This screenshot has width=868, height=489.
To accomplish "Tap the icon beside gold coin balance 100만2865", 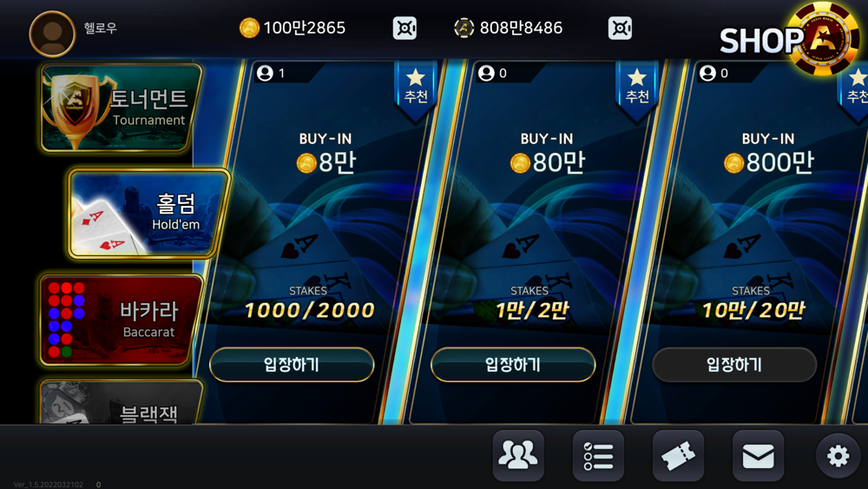I will [x=404, y=28].
